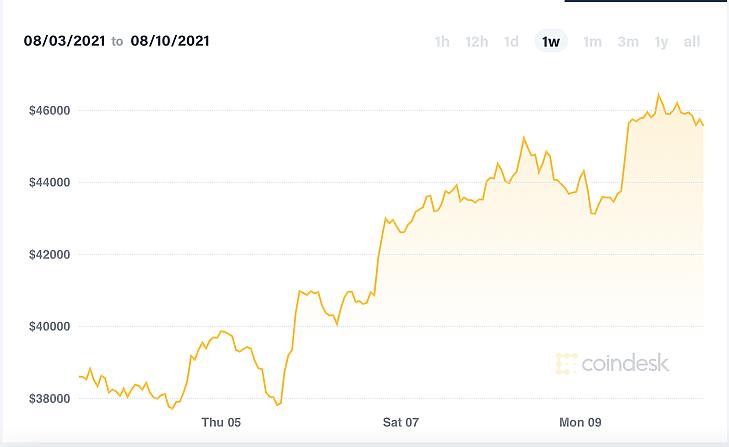Show the 3m price history

628,42
